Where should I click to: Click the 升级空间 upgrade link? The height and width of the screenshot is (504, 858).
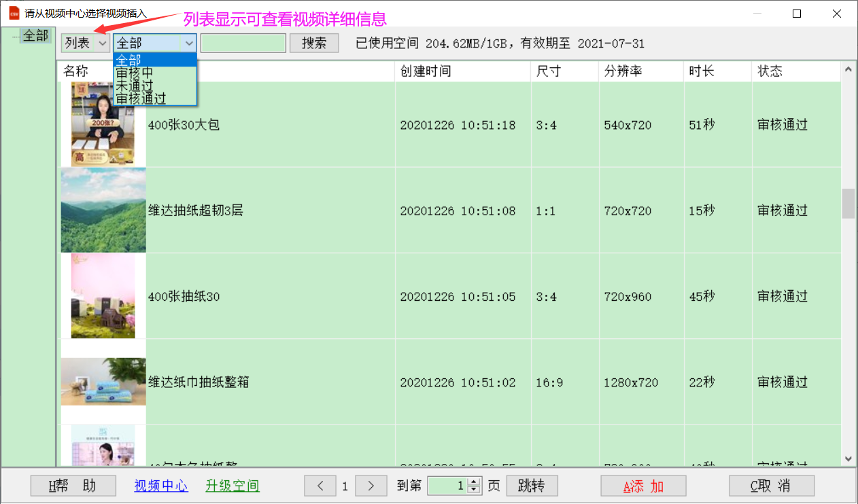coord(233,486)
